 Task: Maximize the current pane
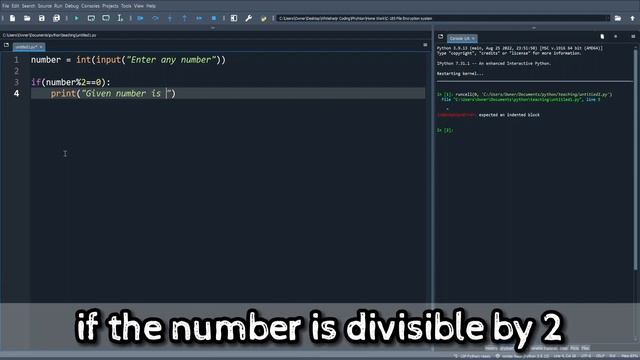click(234, 18)
